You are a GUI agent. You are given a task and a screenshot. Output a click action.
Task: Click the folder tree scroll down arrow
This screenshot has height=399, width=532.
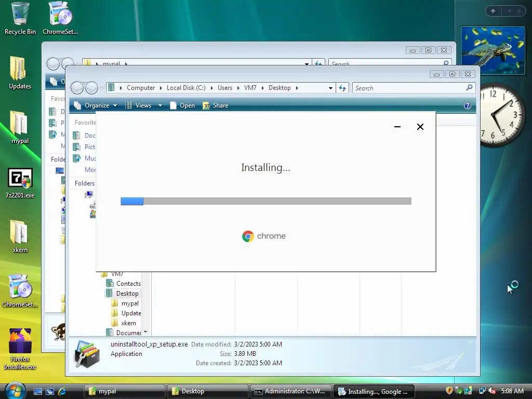pos(145,332)
